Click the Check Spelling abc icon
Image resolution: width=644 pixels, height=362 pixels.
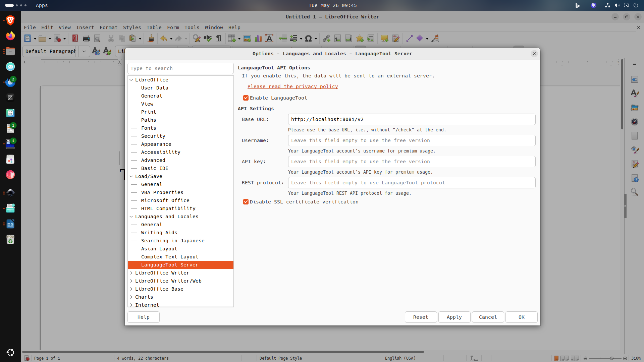[x=208, y=39]
